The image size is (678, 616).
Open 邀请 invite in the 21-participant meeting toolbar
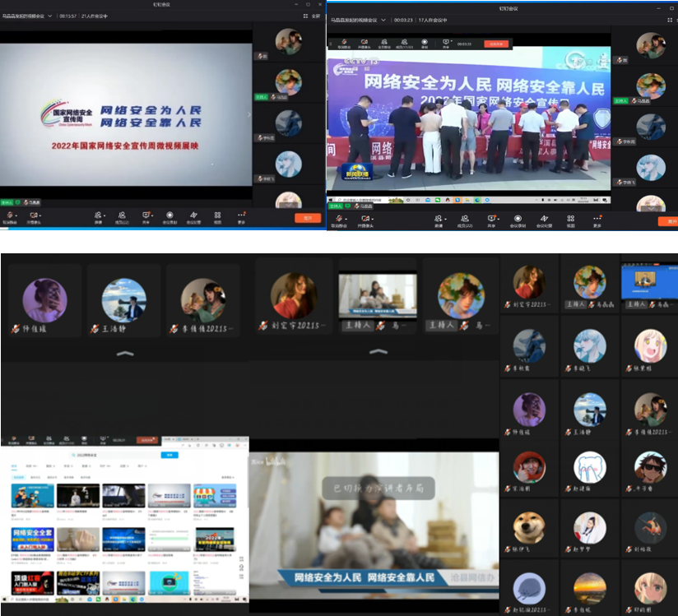(98, 215)
